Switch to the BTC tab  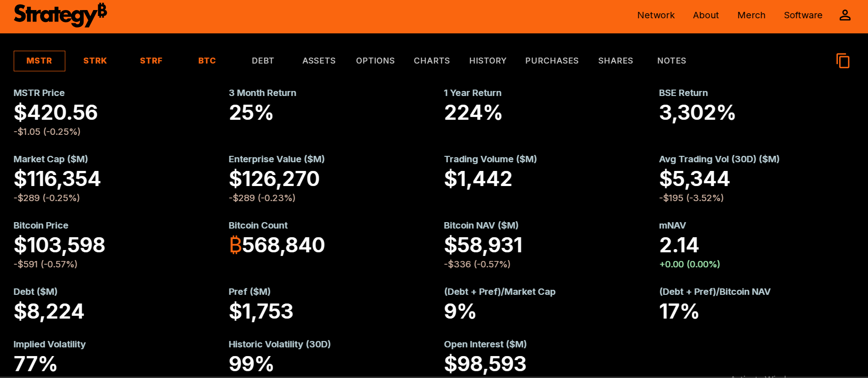point(207,61)
